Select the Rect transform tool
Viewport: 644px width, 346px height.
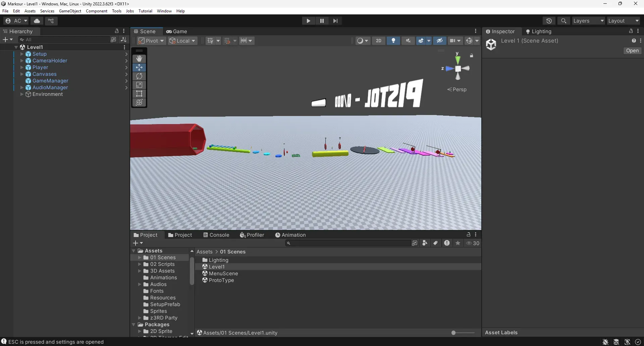coord(139,94)
